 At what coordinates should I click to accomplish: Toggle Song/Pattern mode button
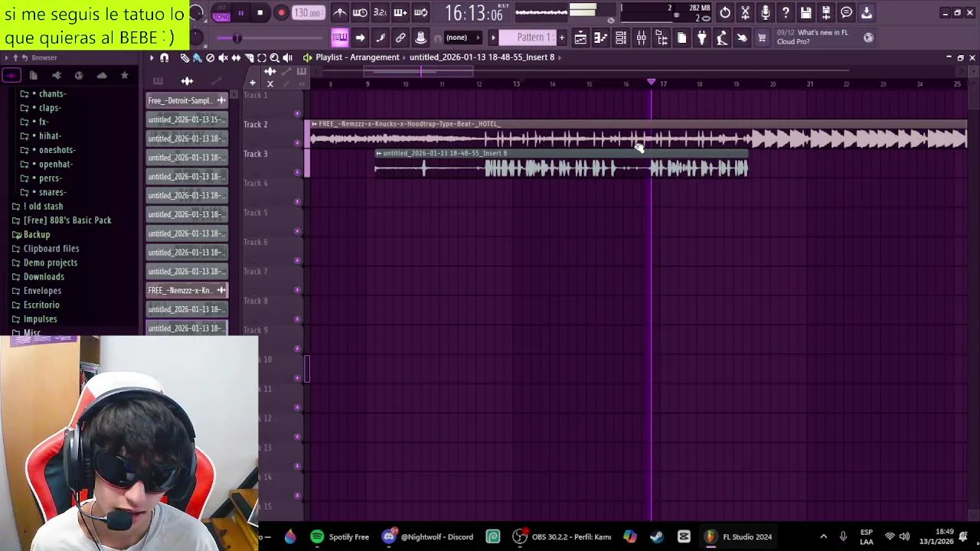(x=221, y=13)
